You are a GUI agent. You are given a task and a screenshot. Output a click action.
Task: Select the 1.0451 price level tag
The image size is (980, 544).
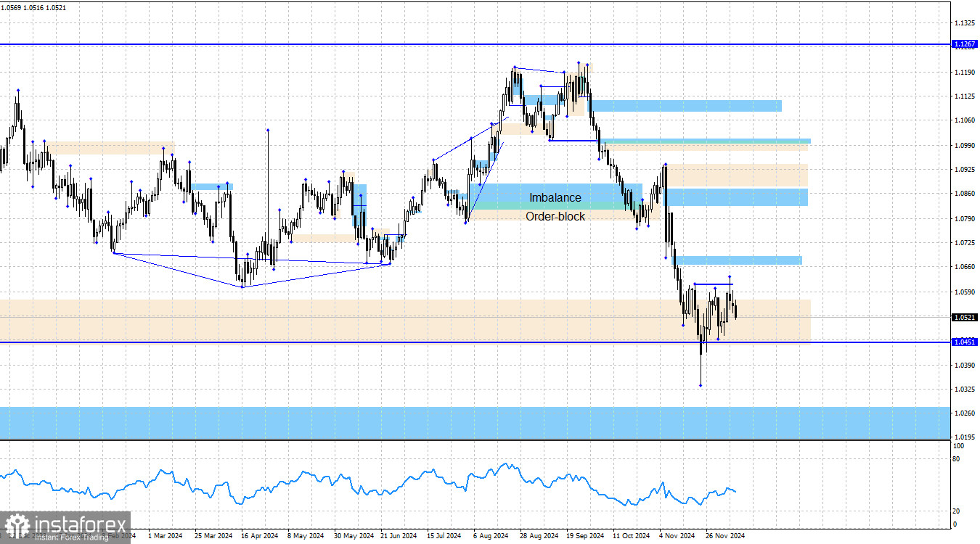tap(964, 342)
